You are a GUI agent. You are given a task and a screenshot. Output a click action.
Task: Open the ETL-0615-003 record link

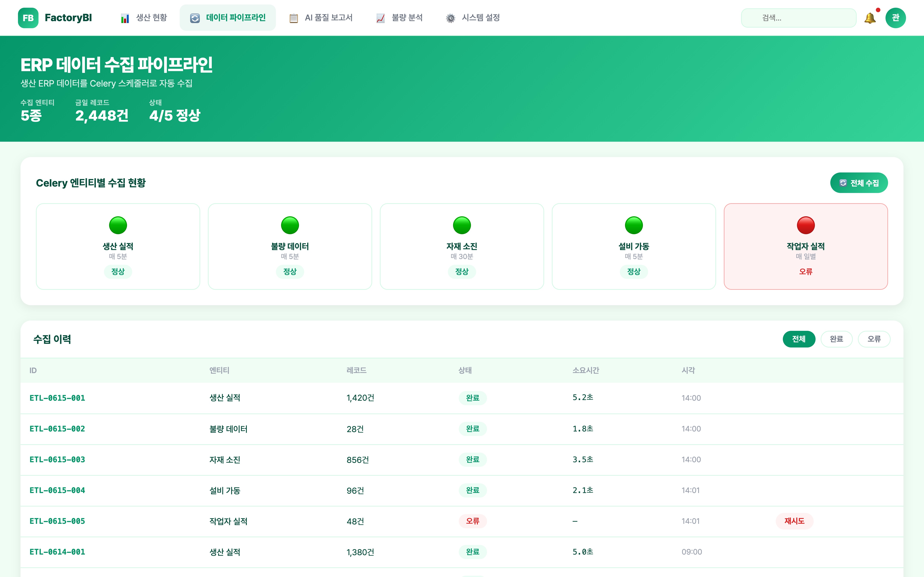coord(57,459)
